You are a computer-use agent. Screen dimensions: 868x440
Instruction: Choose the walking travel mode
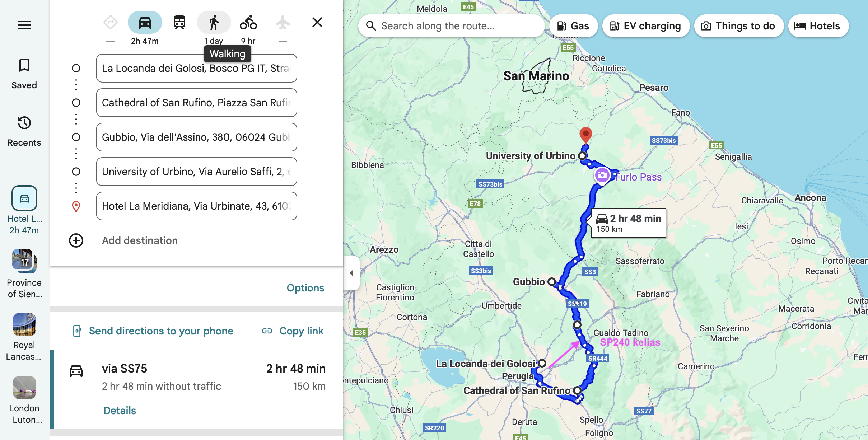tap(214, 23)
